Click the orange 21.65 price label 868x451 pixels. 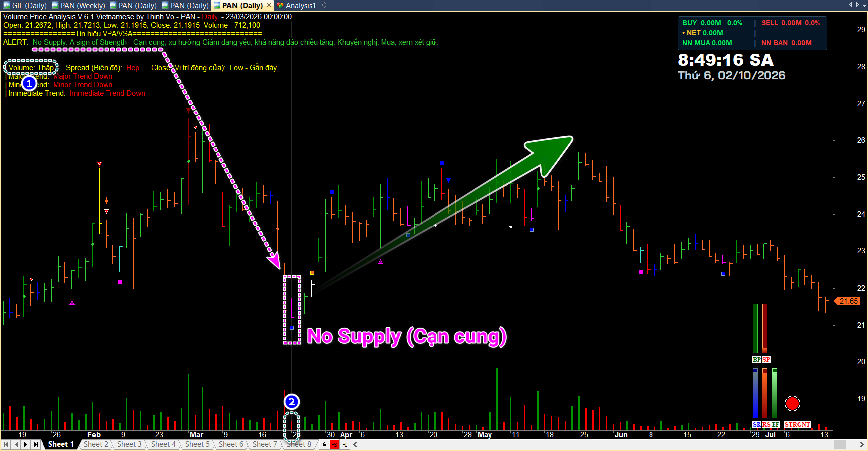point(848,301)
